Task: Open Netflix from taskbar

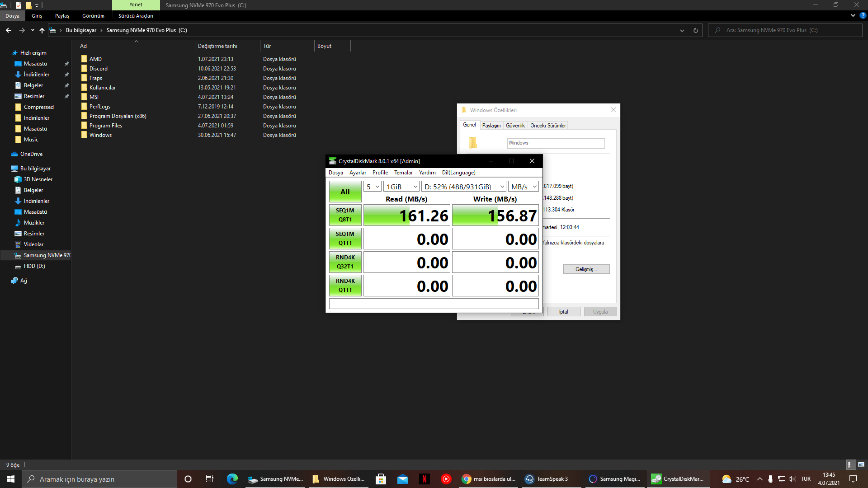Action: point(424,479)
